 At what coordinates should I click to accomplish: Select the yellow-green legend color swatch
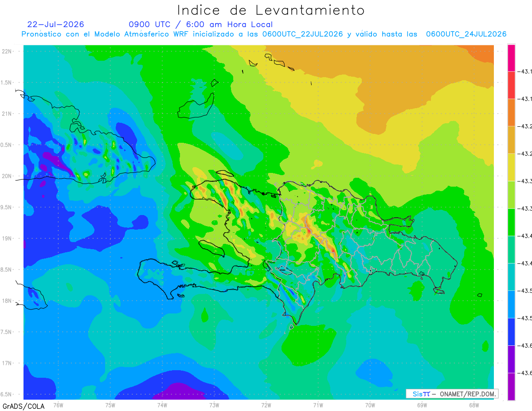[511, 195]
